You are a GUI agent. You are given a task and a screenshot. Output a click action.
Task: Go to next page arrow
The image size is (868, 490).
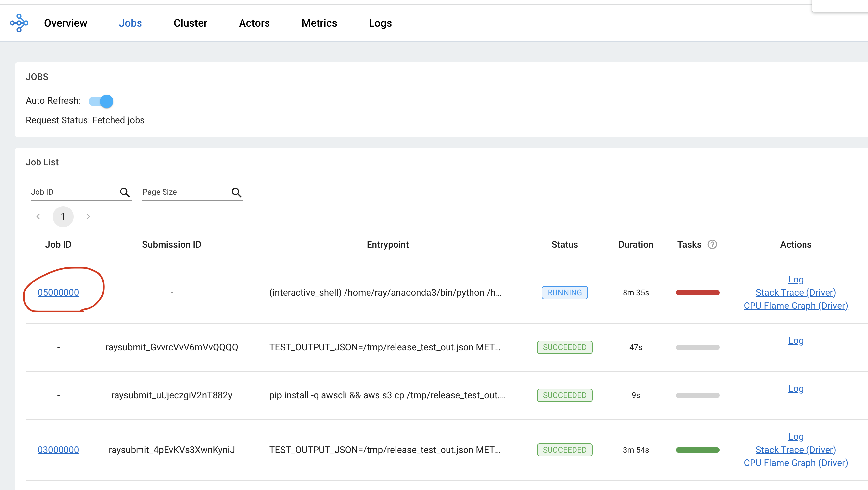(88, 216)
